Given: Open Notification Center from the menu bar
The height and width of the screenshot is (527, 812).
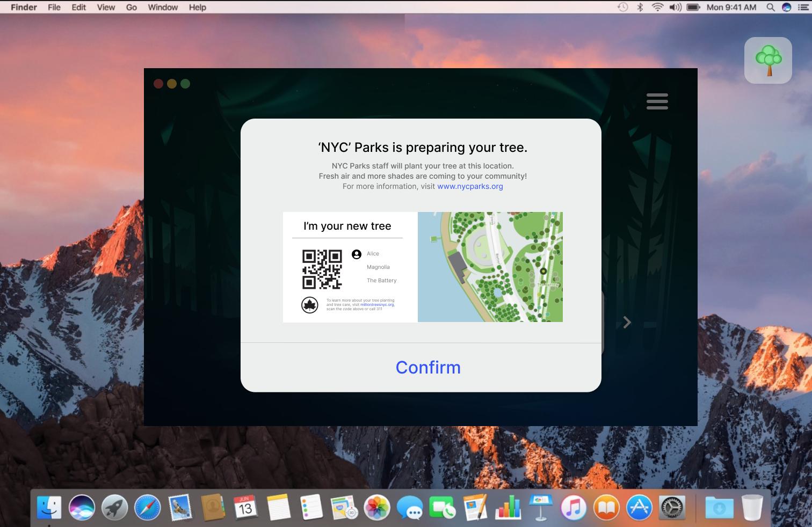Looking at the screenshot, I should (803, 7).
